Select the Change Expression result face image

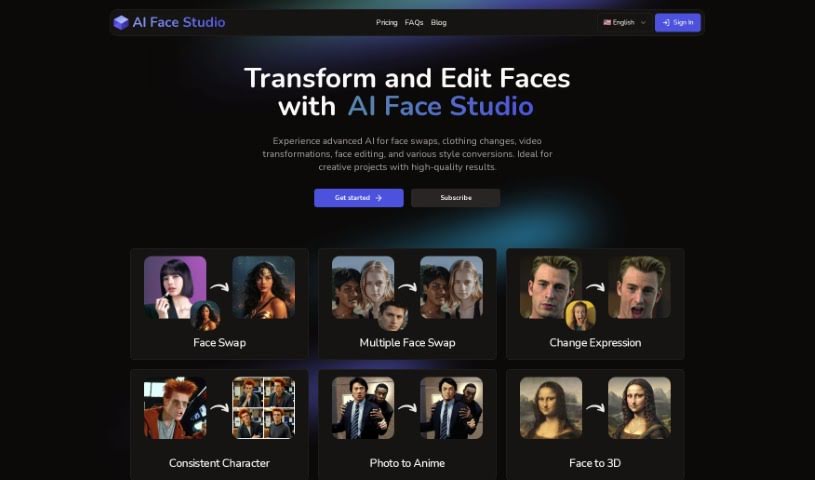pyautogui.click(x=639, y=287)
